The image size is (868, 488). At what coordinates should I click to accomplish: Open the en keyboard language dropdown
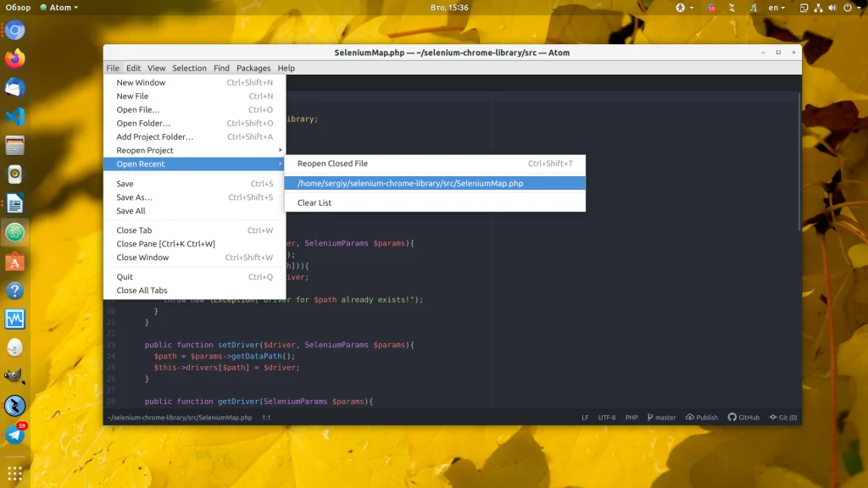click(x=776, y=8)
